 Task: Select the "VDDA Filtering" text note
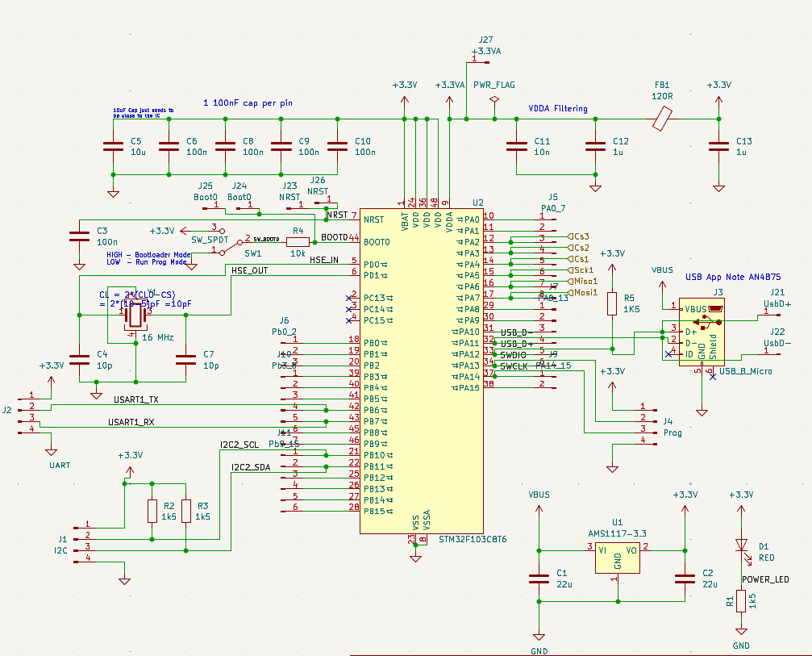tap(558, 109)
